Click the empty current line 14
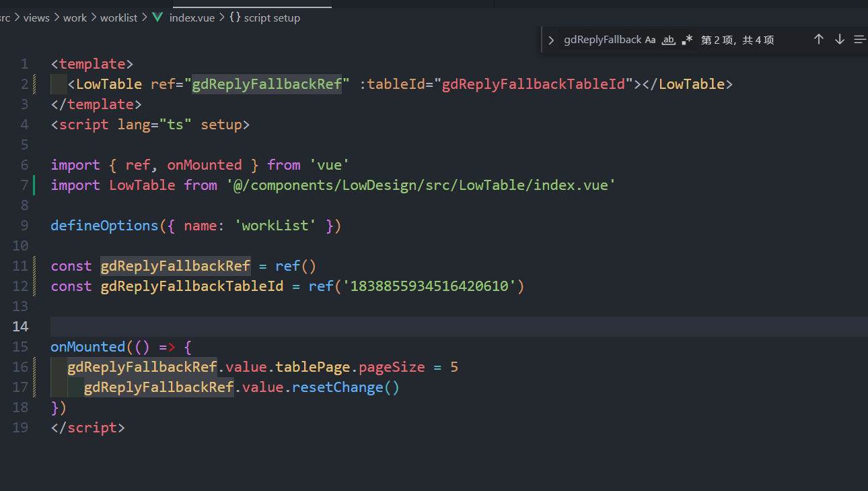Viewport: 868px width, 491px height. tap(459, 327)
